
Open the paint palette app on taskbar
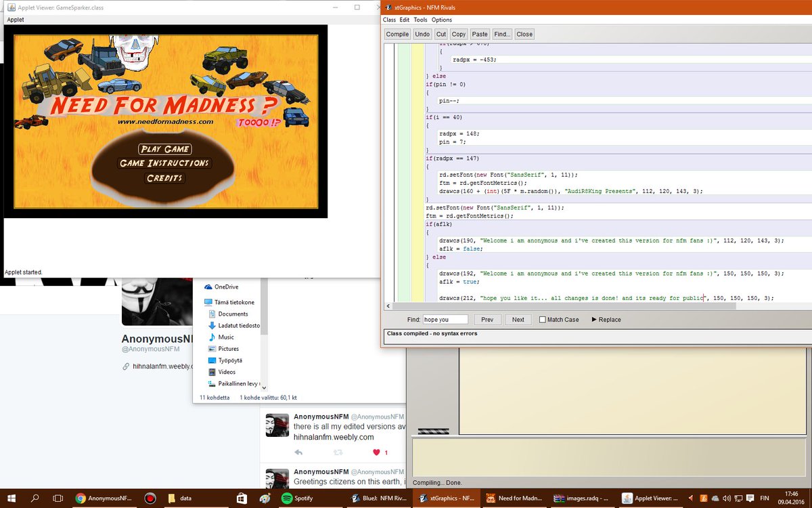[x=264, y=499]
